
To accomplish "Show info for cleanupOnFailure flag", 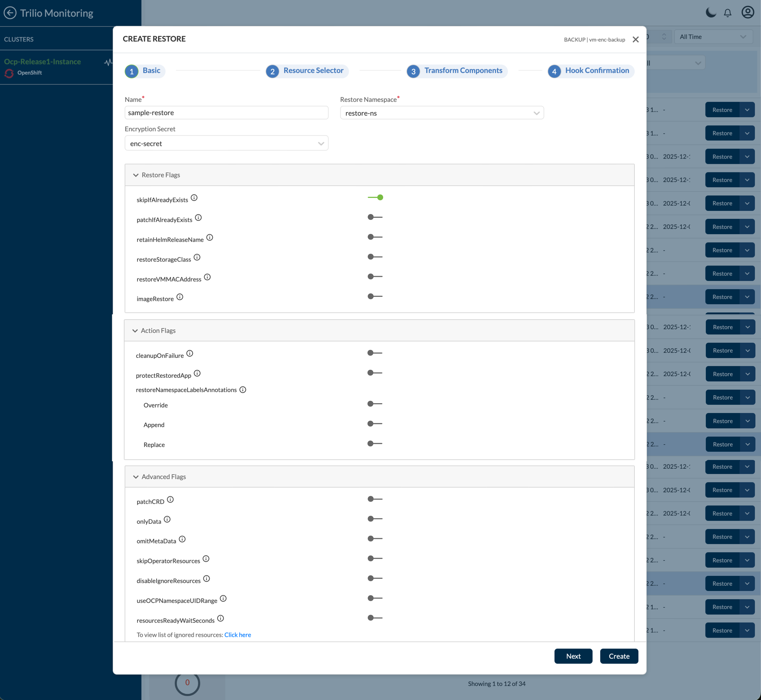I will (x=190, y=353).
